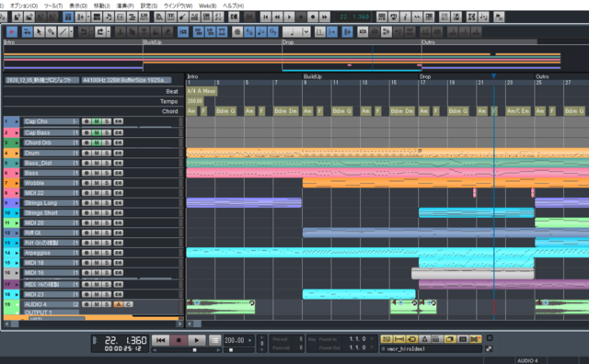589x364 pixels.
Task: Solo the Arpeggios track
Action: [x=107, y=253]
